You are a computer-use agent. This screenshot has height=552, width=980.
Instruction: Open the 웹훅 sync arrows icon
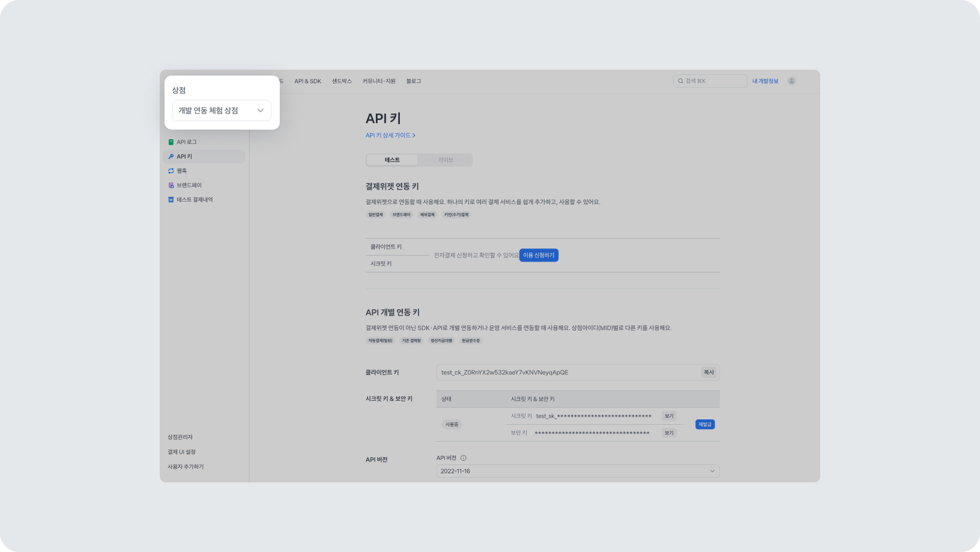click(x=171, y=171)
